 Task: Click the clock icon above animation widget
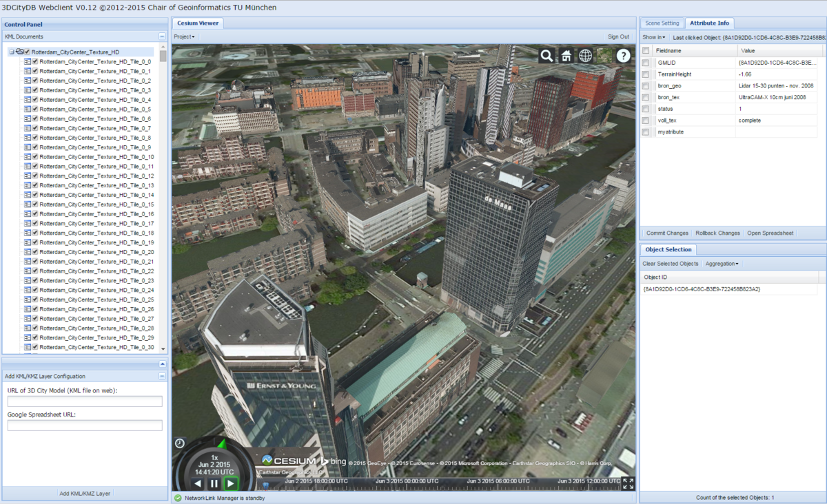(x=180, y=443)
